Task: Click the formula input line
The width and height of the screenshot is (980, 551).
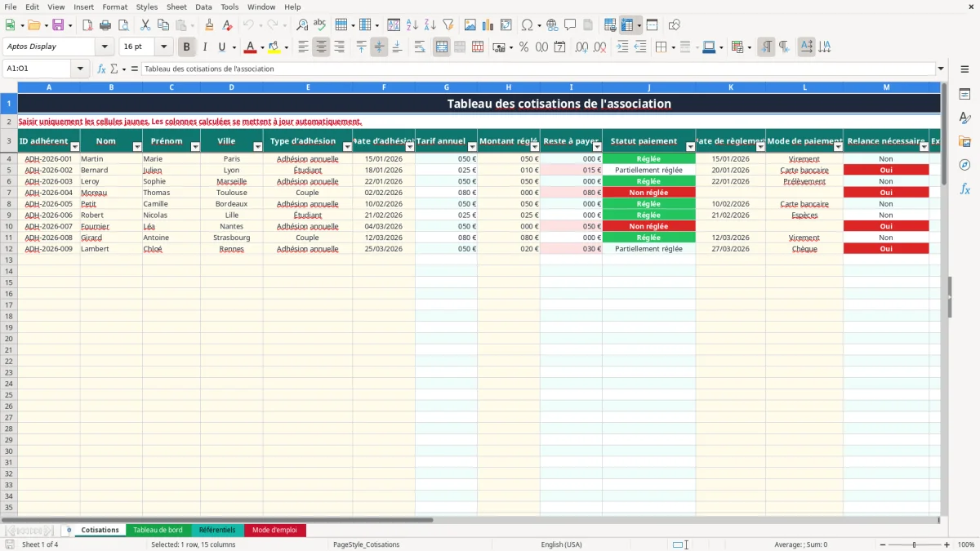Action: 537,69
